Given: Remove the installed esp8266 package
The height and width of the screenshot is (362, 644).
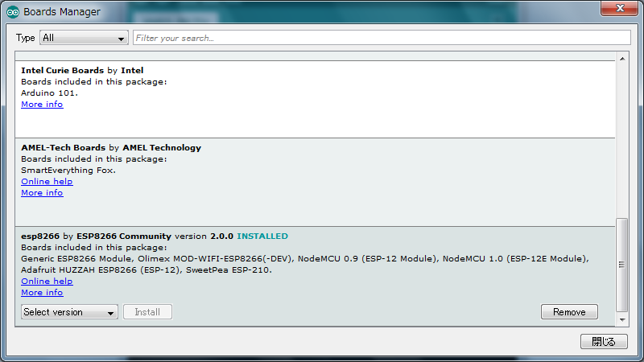Looking at the screenshot, I should pos(569,312).
